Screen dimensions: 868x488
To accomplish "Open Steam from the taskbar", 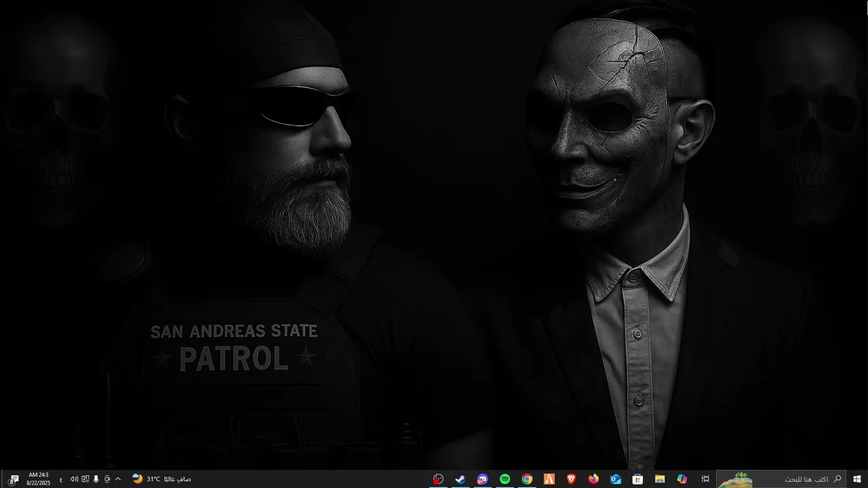I will pyautogui.click(x=460, y=479).
